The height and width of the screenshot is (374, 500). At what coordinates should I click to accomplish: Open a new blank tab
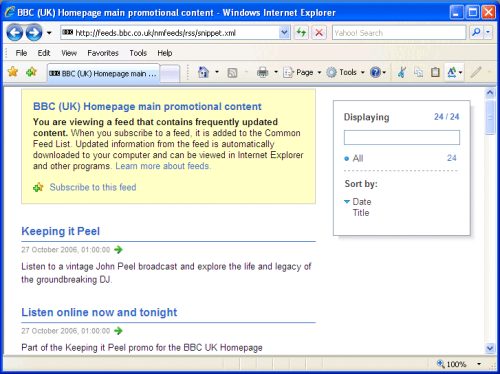[x=170, y=74]
